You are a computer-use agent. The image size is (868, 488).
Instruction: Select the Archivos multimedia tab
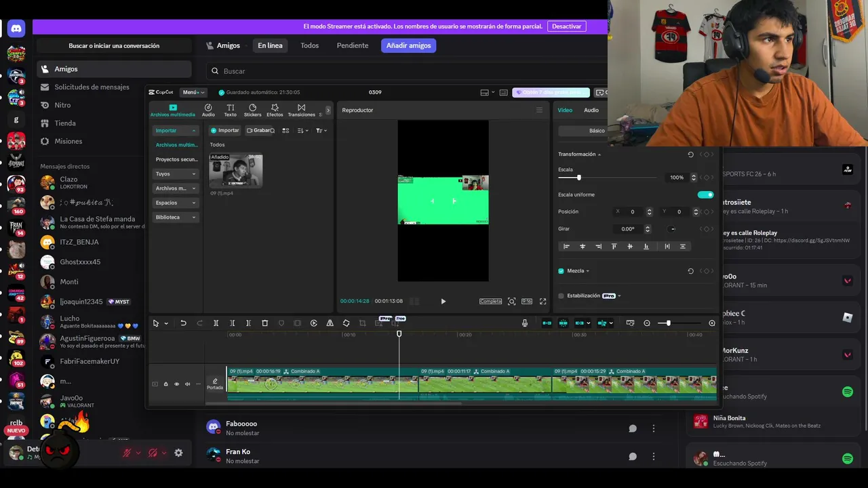173,110
